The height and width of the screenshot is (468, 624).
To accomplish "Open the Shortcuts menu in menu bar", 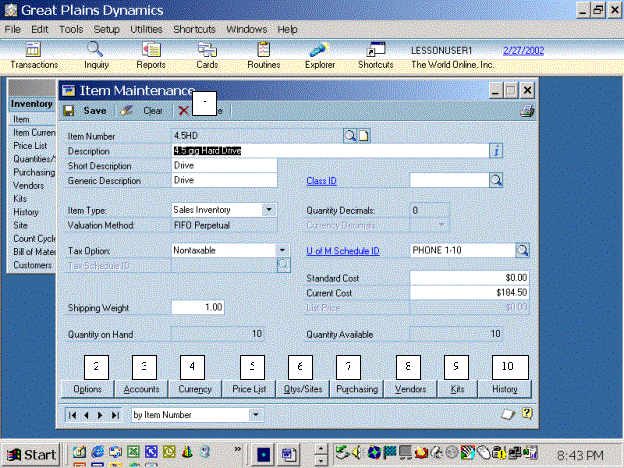I will (x=194, y=29).
